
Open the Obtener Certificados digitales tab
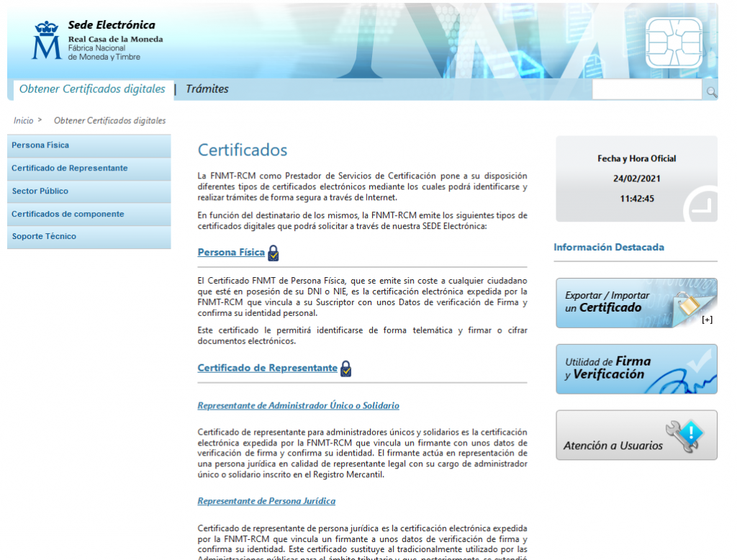92,89
